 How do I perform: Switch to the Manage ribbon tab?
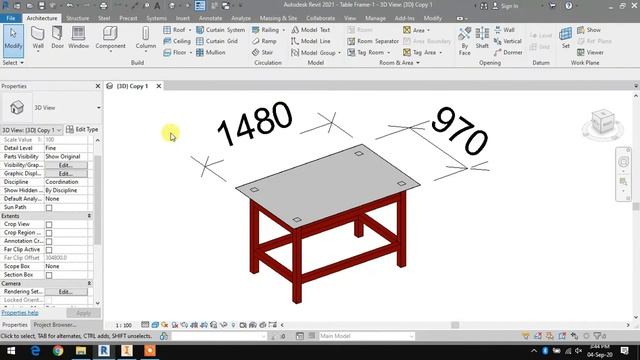pyautogui.click(x=375, y=18)
